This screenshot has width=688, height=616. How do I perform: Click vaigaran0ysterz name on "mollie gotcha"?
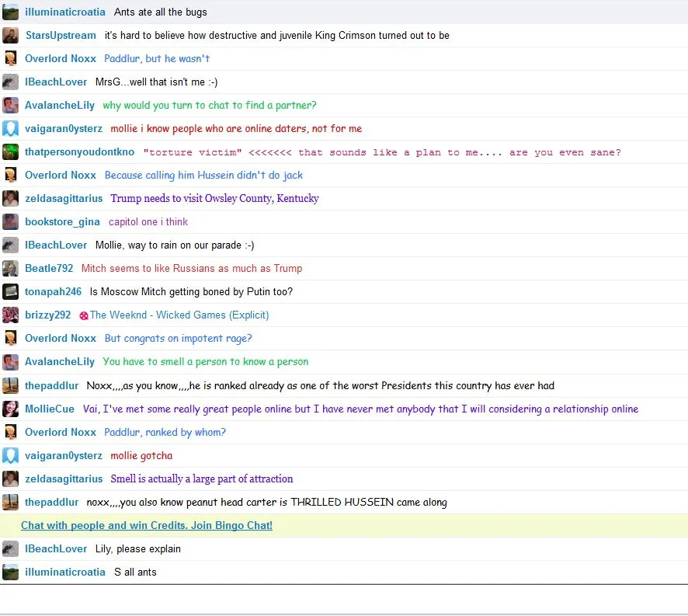click(64, 456)
